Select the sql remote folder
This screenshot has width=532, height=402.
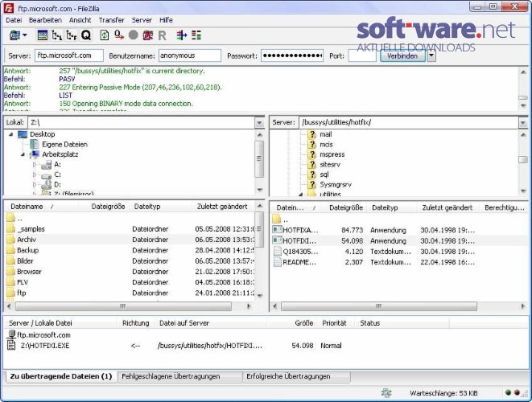324,174
